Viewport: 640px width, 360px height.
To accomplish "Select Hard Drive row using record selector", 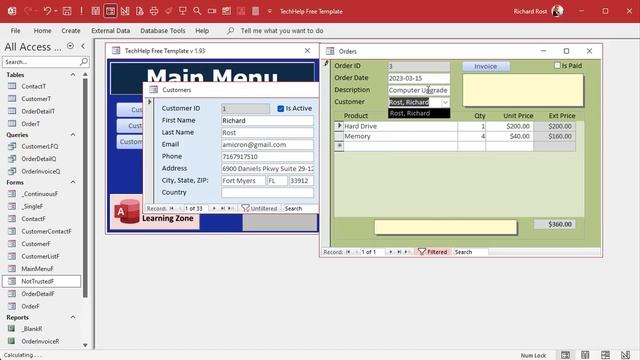I will pos(339,126).
